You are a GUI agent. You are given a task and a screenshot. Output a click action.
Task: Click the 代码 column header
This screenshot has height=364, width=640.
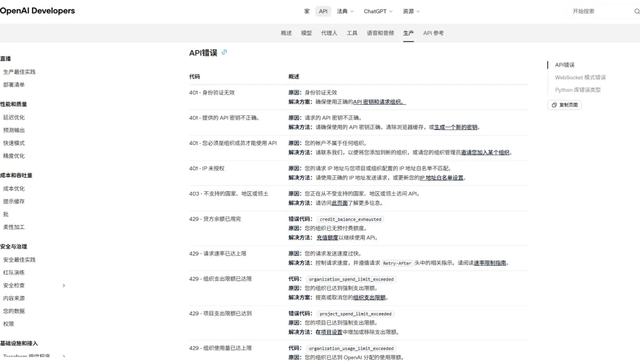[x=194, y=76]
